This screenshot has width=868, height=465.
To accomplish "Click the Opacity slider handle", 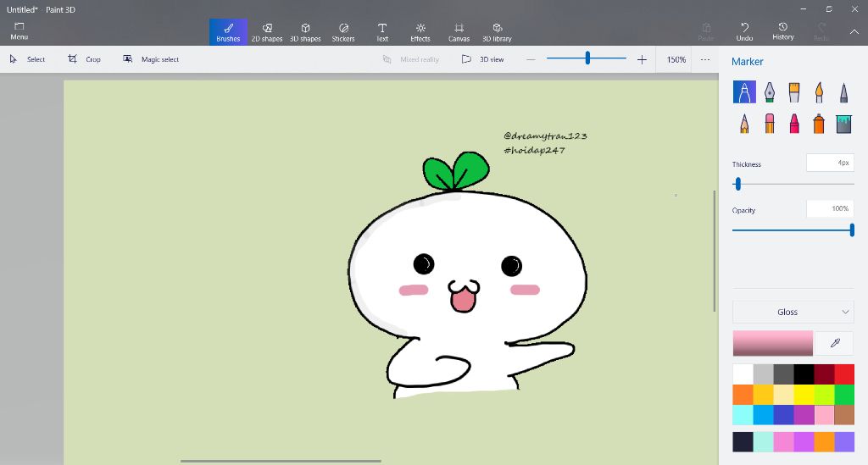I will click(852, 230).
